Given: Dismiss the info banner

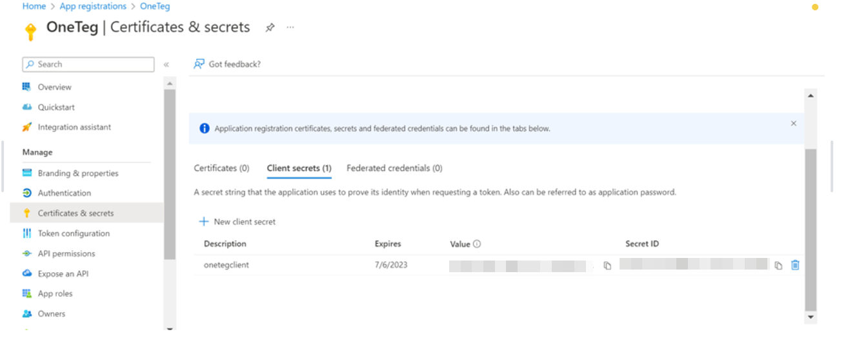Looking at the screenshot, I should (x=794, y=123).
